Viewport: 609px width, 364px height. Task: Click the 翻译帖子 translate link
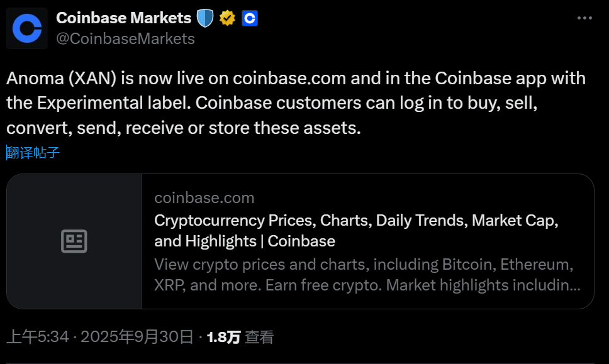[x=33, y=153]
